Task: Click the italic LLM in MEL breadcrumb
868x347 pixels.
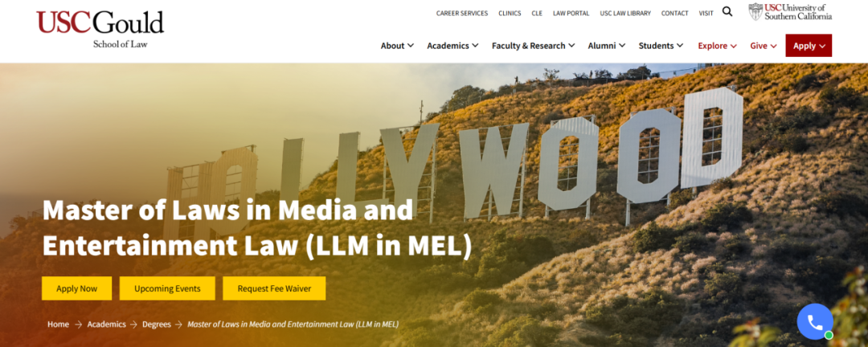Action: point(293,325)
